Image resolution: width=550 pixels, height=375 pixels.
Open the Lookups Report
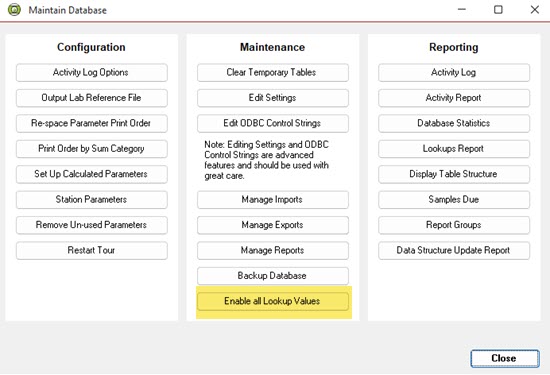(454, 149)
